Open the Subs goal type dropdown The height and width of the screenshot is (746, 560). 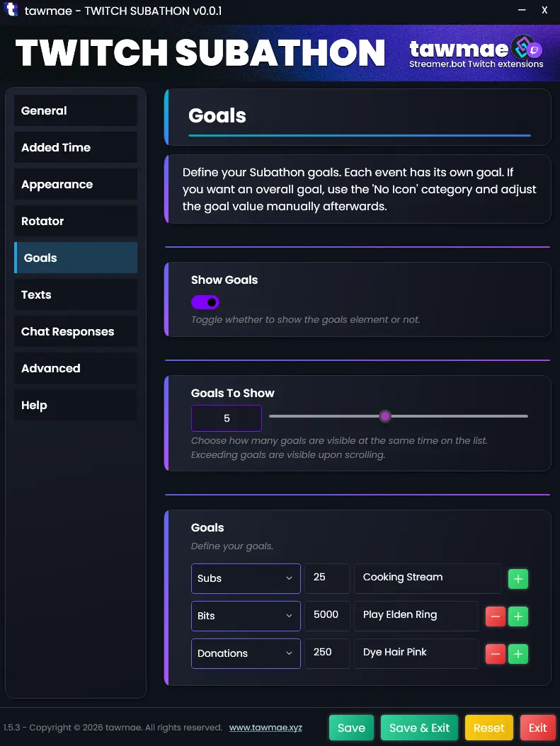coord(246,578)
